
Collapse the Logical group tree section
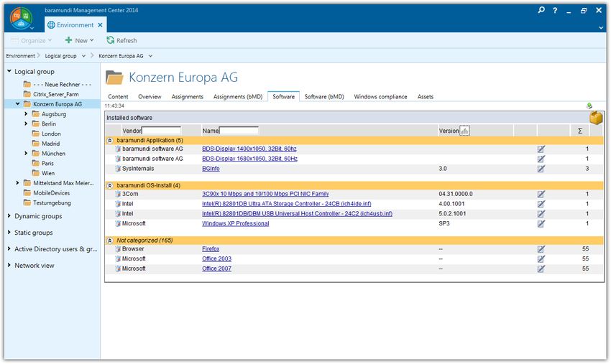point(9,71)
